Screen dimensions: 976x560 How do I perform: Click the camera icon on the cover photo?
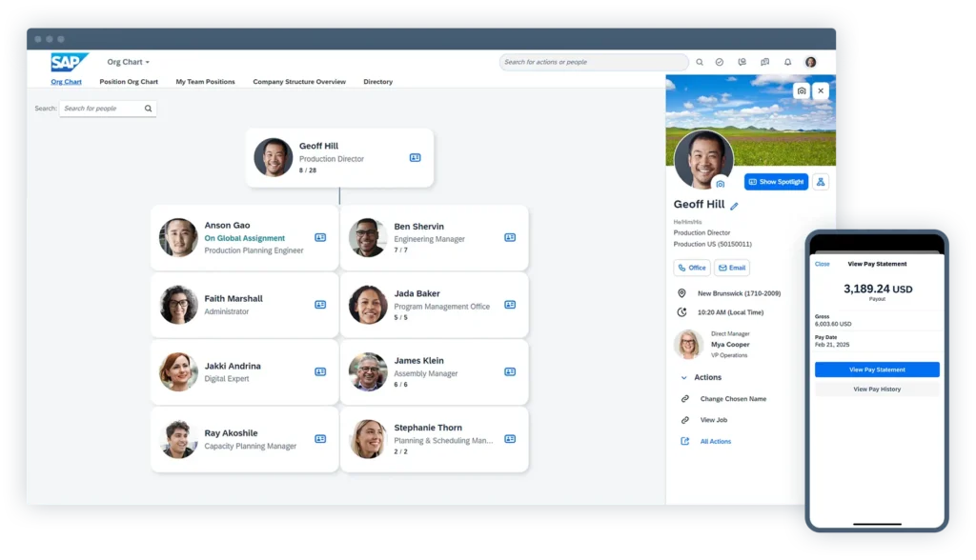click(803, 90)
